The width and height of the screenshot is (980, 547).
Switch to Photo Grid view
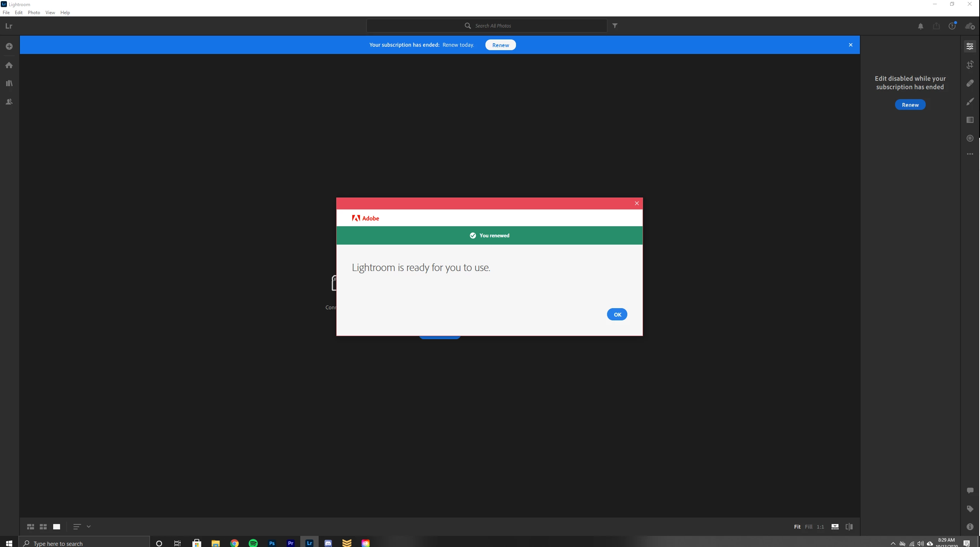click(31, 527)
